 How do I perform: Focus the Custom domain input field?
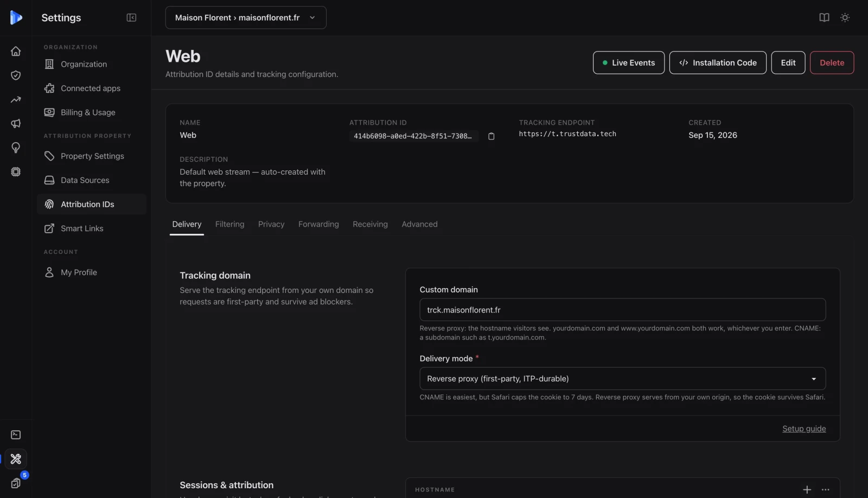622,310
